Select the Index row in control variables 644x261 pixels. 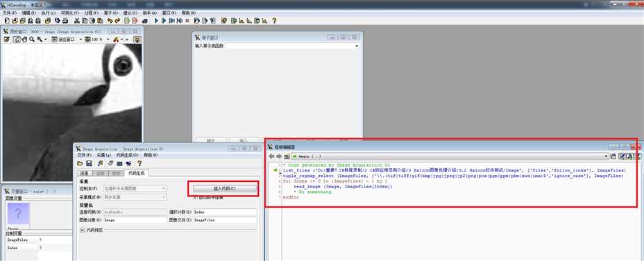39,248
